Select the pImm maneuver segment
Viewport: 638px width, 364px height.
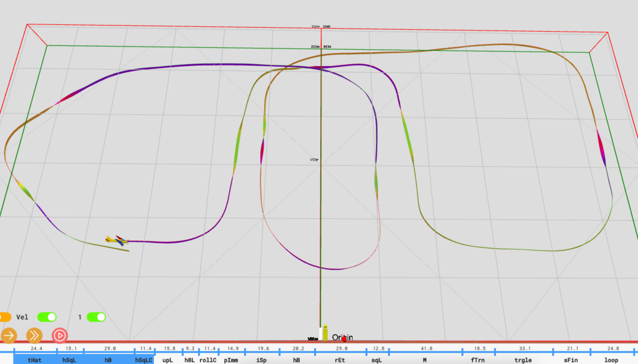point(231,360)
